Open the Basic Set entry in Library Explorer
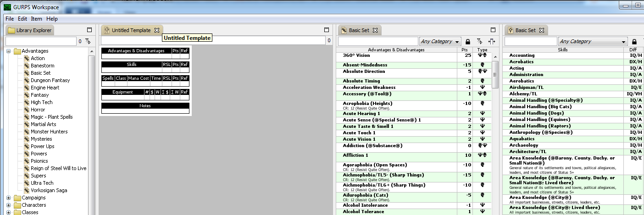 [x=40, y=73]
